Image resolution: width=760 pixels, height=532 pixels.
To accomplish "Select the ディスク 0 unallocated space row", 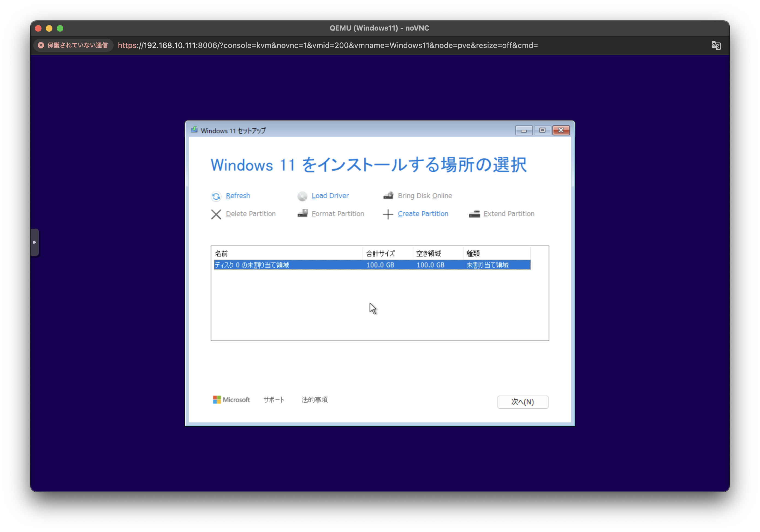I will click(x=372, y=265).
